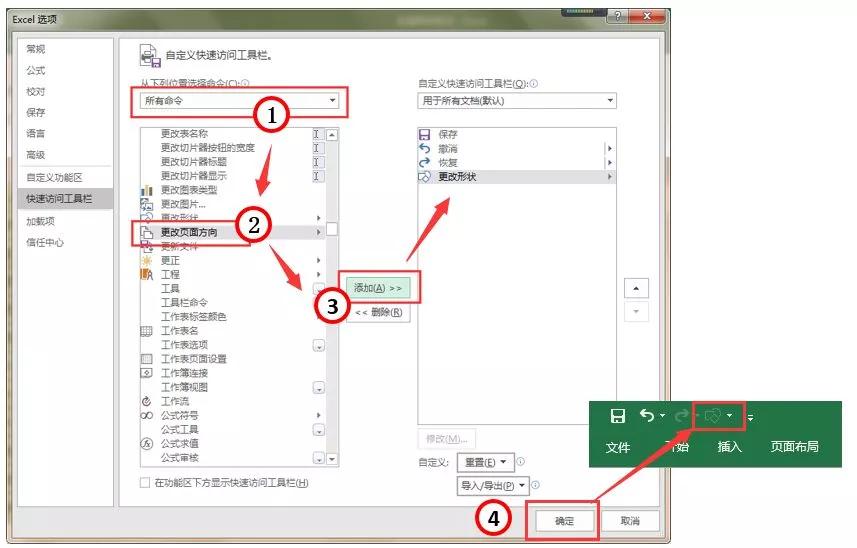Click info icon beside 自定义快速访问工具栏(Q) label
Image resolution: width=857 pixels, height=548 pixels.
(534, 84)
